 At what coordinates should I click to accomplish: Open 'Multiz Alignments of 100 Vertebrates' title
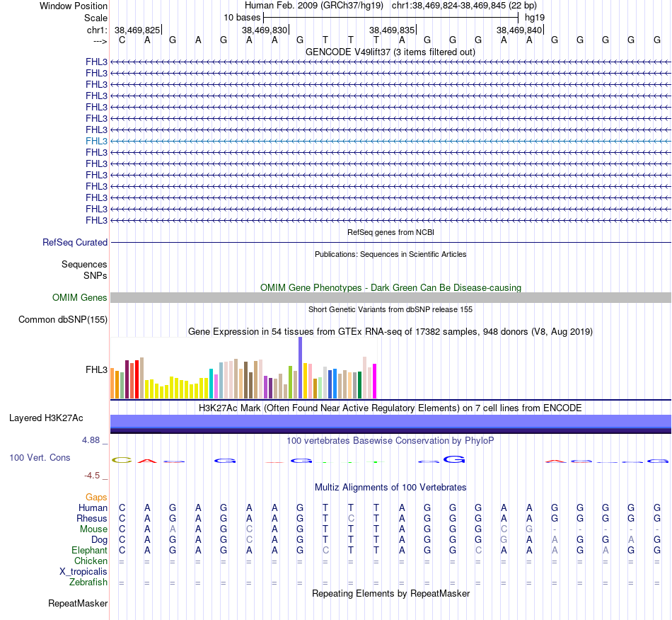390,487
